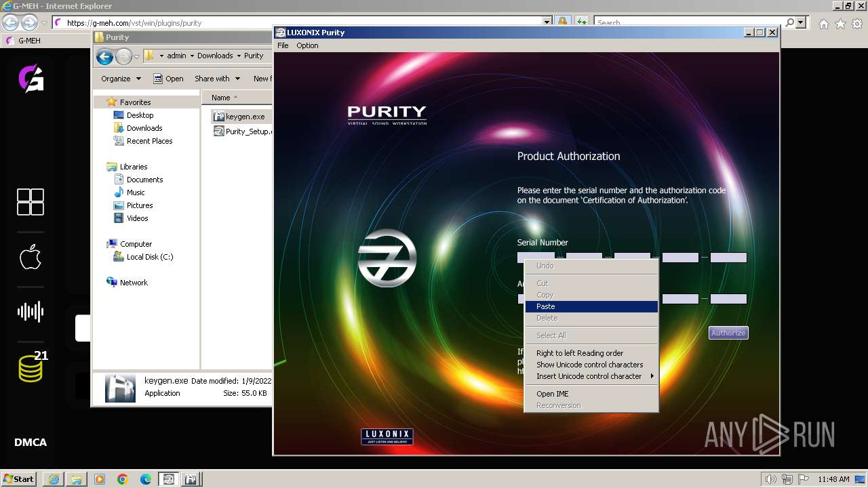868x488 pixels.
Task: Click Internet Explorer forward button
Action: [29, 22]
